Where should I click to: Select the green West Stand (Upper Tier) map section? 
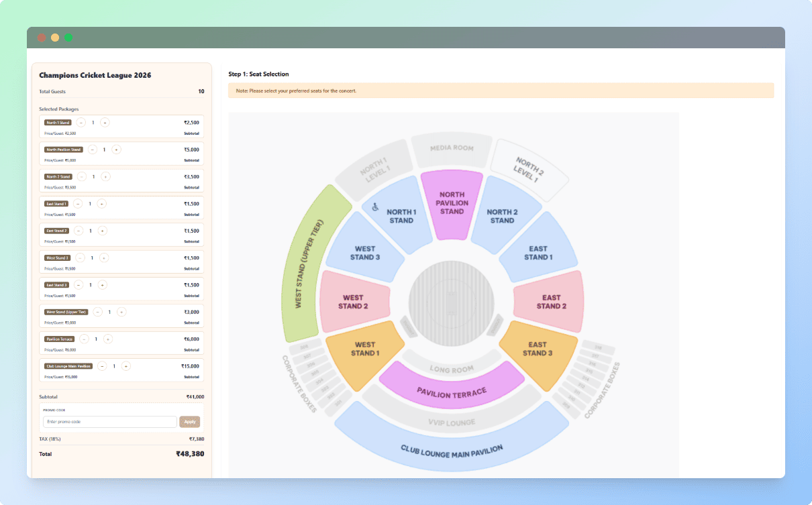(x=310, y=263)
